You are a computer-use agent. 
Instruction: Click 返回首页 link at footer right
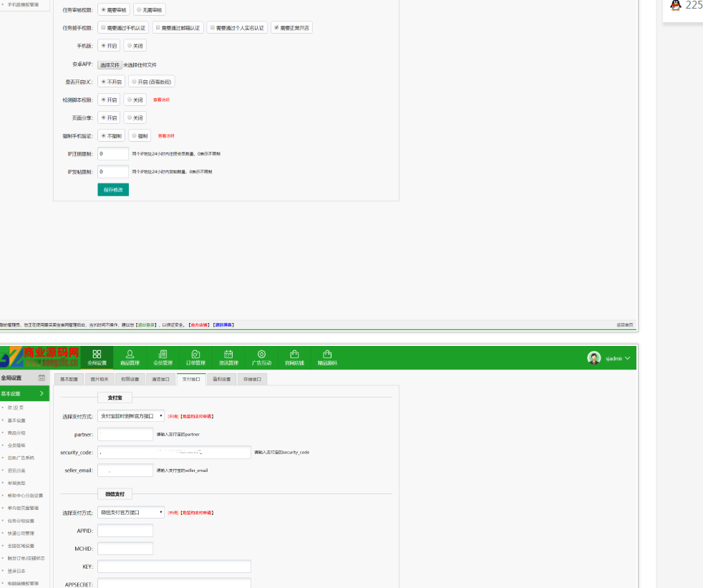click(x=624, y=324)
